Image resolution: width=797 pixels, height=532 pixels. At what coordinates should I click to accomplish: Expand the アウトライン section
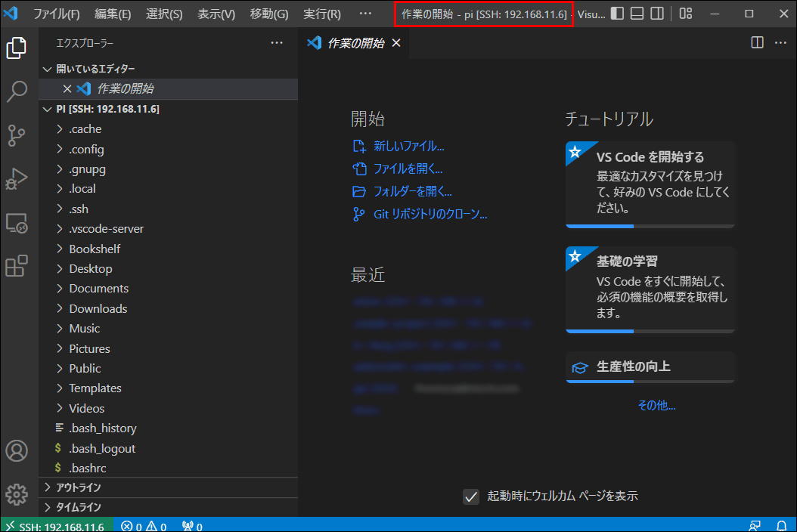pyautogui.click(x=168, y=487)
